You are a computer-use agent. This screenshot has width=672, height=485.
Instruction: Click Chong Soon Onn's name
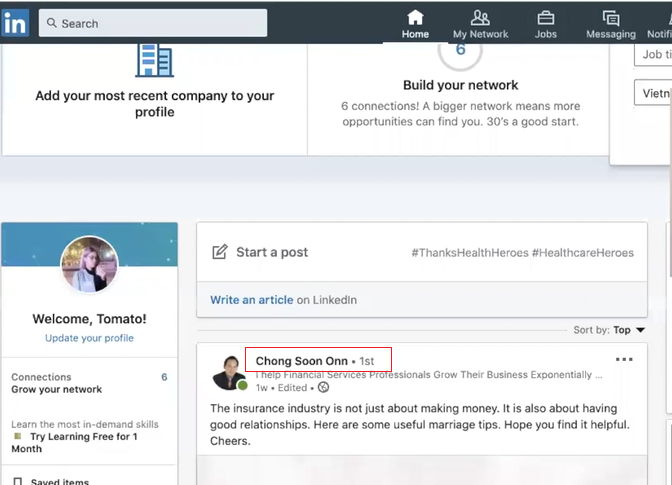pos(301,361)
